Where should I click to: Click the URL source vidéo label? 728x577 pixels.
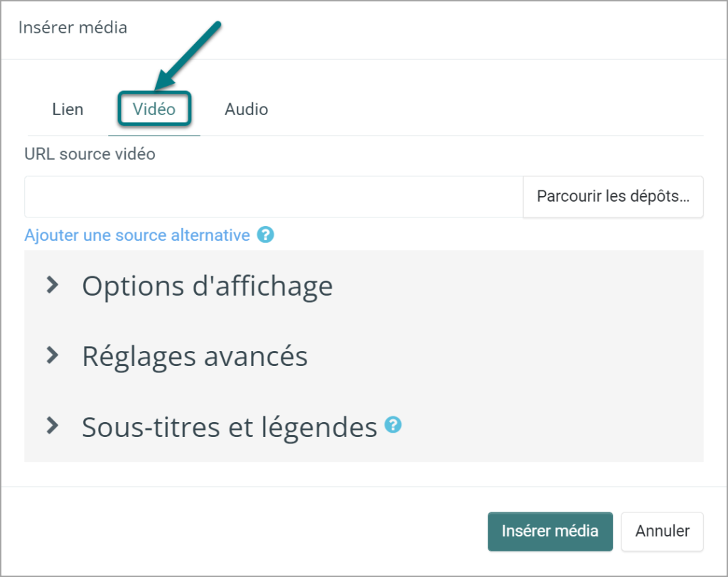tap(90, 154)
